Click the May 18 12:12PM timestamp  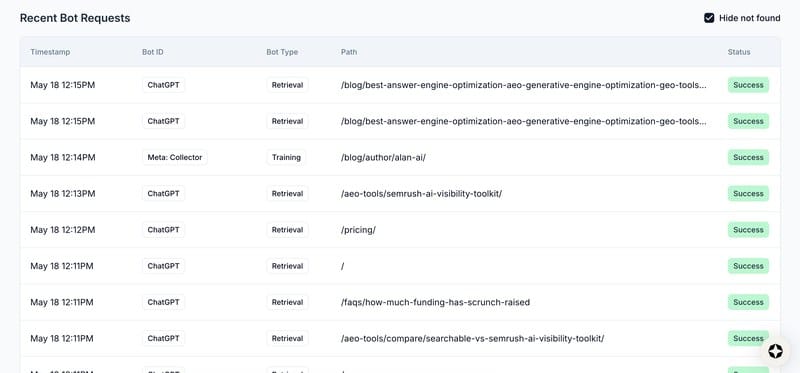(63, 230)
